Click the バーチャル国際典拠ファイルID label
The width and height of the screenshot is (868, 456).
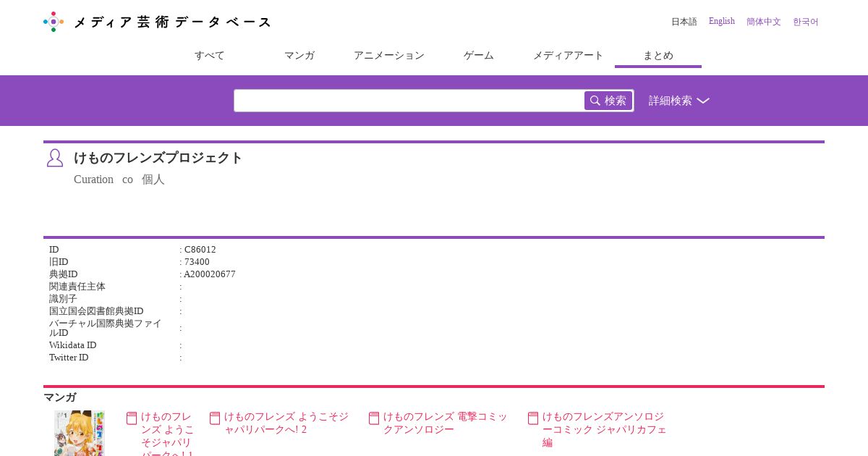pos(106,328)
